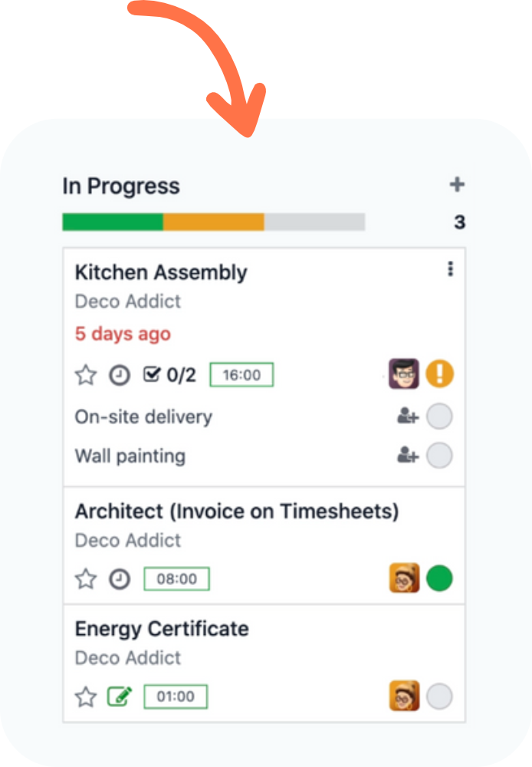
Task: Star the Energy Certificate task
Action: 86,697
